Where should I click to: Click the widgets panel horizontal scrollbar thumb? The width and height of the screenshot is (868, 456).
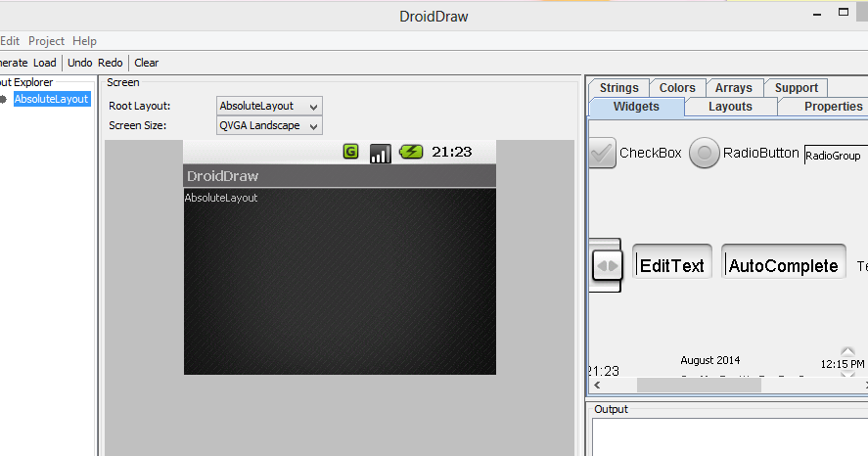pyautogui.click(x=699, y=386)
